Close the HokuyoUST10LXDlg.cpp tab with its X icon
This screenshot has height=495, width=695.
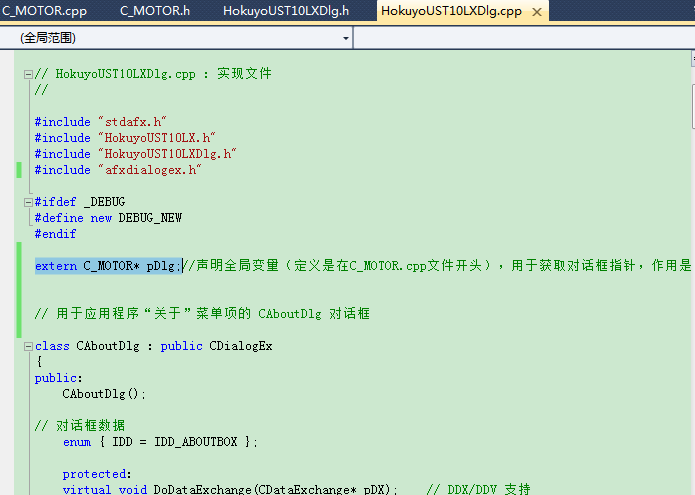click(x=537, y=12)
